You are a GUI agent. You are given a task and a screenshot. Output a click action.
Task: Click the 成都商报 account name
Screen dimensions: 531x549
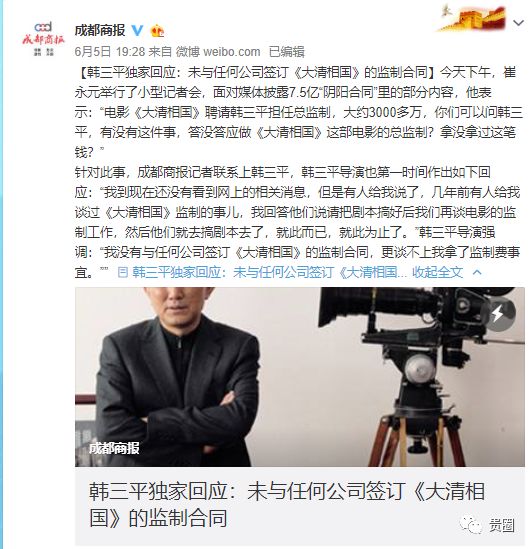pos(100,31)
